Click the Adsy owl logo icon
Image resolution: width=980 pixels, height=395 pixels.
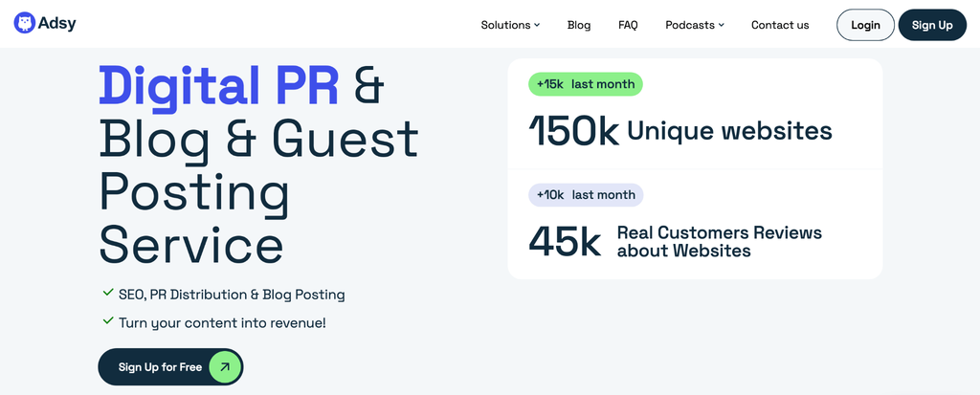[24, 23]
